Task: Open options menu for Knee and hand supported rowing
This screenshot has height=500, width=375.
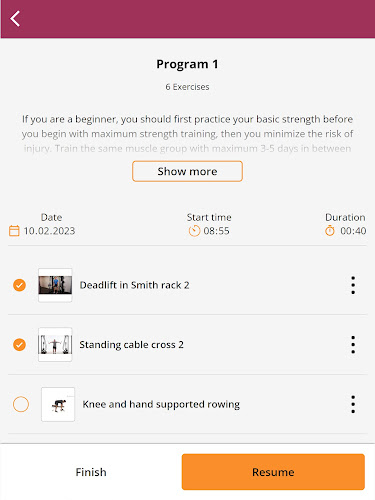Action: pos(353,404)
